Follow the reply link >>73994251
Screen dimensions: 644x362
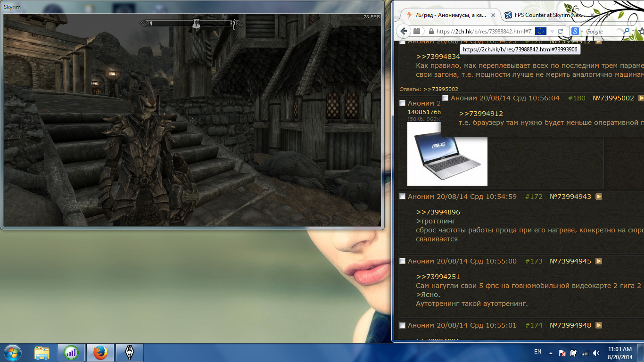pos(438,277)
